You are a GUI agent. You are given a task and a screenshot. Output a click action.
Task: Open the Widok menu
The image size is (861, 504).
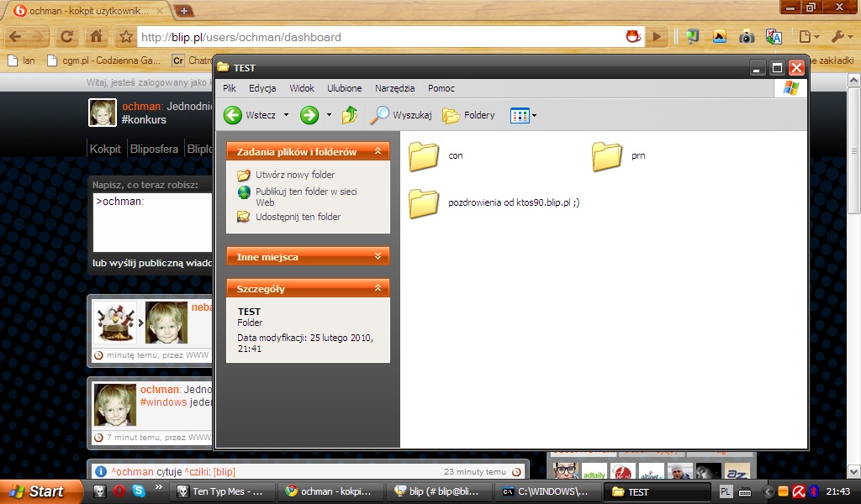coord(302,88)
